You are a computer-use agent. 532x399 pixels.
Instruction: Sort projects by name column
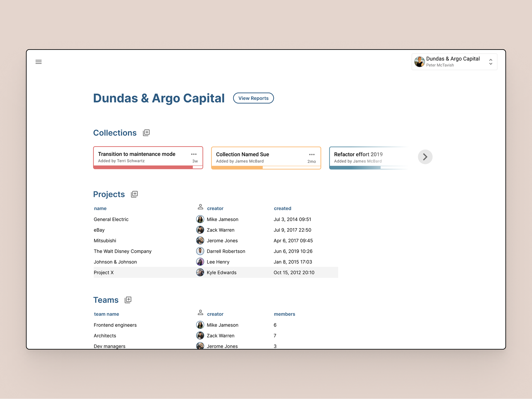(100, 208)
